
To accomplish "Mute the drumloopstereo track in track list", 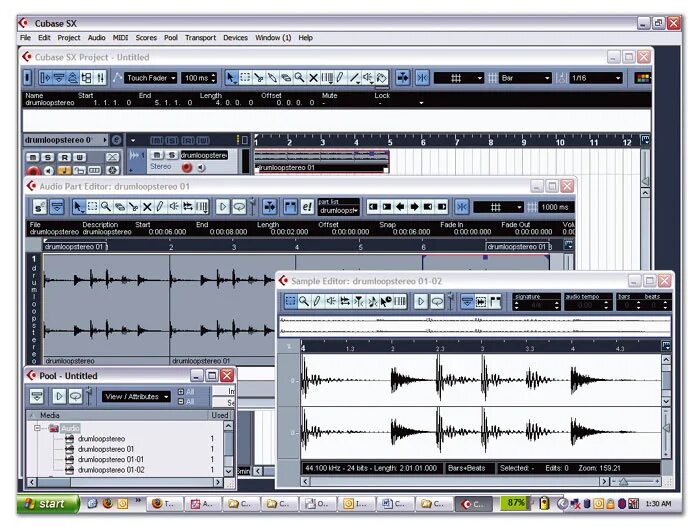I will pyautogui.click(x=157, y=155).
